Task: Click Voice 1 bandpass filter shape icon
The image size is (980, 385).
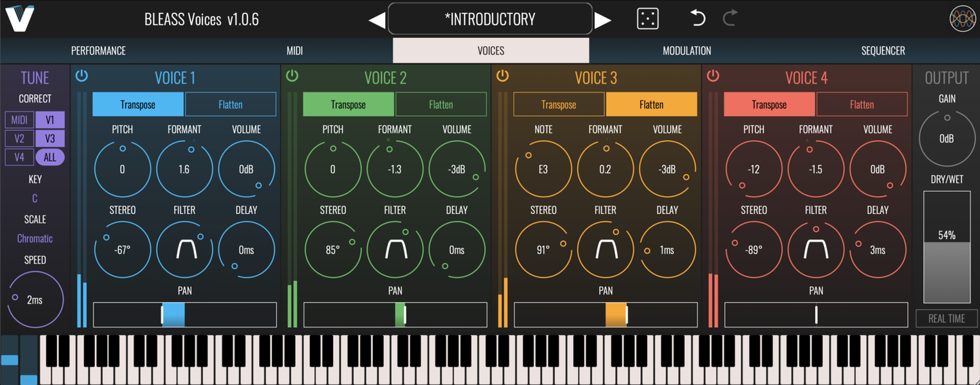Action: [185, 250]
